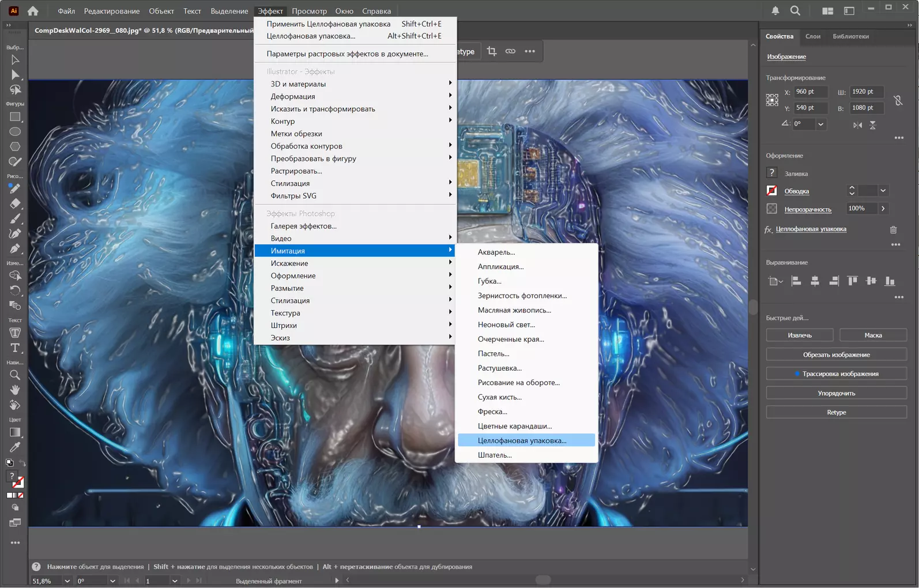Screen dimensions: 919x588
Task: Change the screen mode in the toolbar
Action: coord(15,523)
